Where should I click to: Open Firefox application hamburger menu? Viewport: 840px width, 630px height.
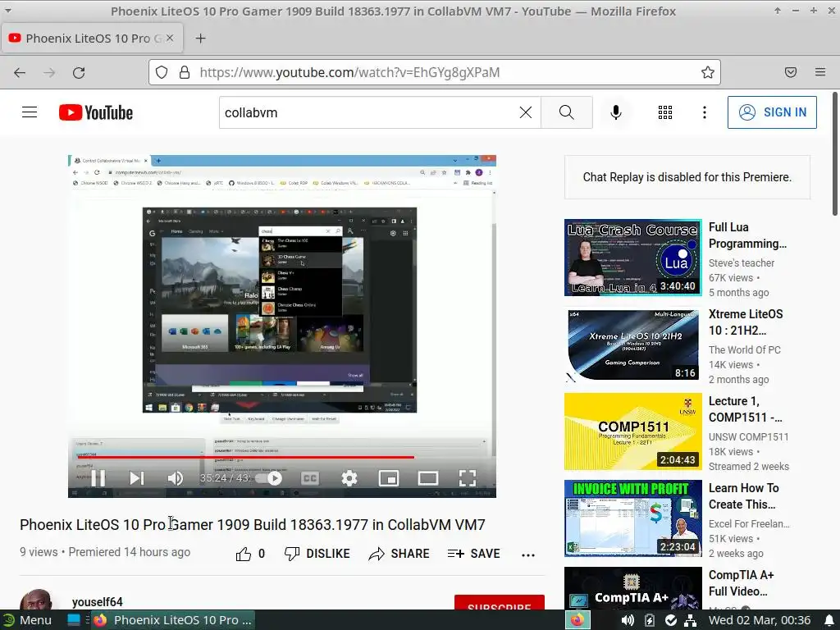(x=820, y=72)
